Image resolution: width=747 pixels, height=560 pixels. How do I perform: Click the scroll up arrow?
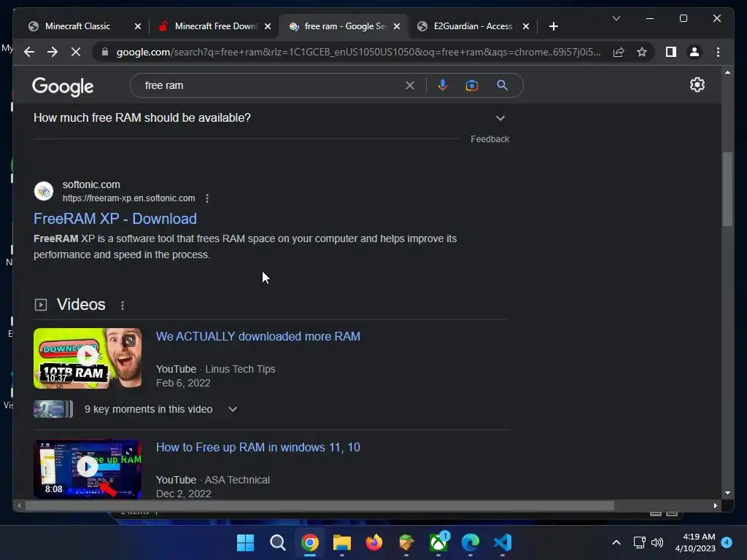coord(727,72)
